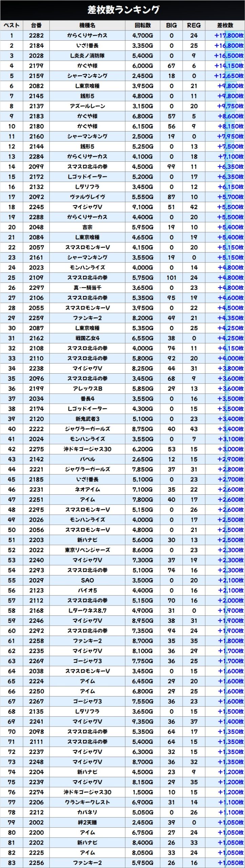Select machine number 2282 cell
The image size is (245, 868).
click(36, 36)
